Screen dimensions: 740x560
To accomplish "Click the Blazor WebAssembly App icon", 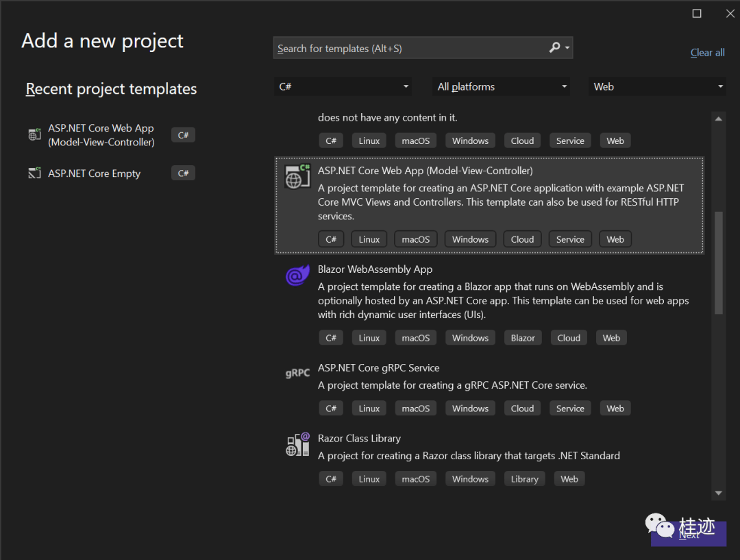I will click(297, 276).
